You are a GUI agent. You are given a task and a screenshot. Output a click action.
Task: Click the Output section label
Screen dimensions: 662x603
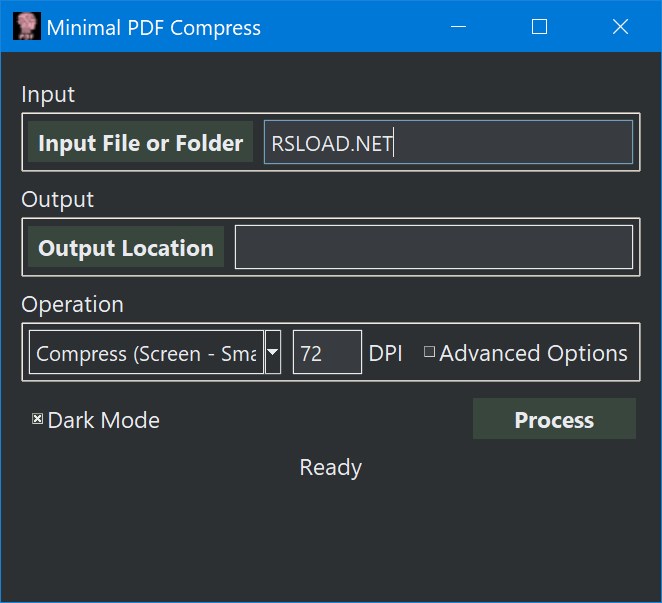click(x=57, y=199)
